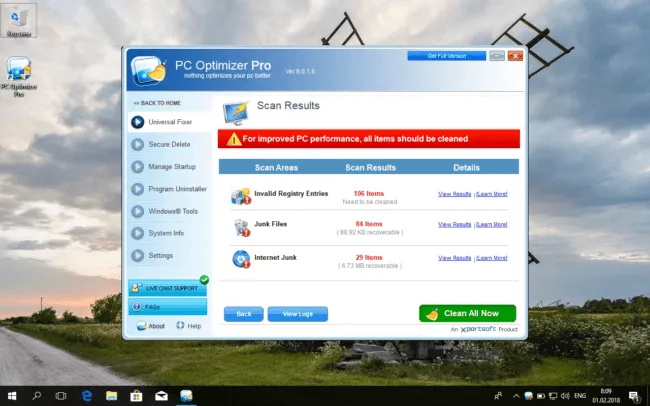650x406 pixels.
Task: Click the Invalid Registry Entries icon
Action: point(241,196)
